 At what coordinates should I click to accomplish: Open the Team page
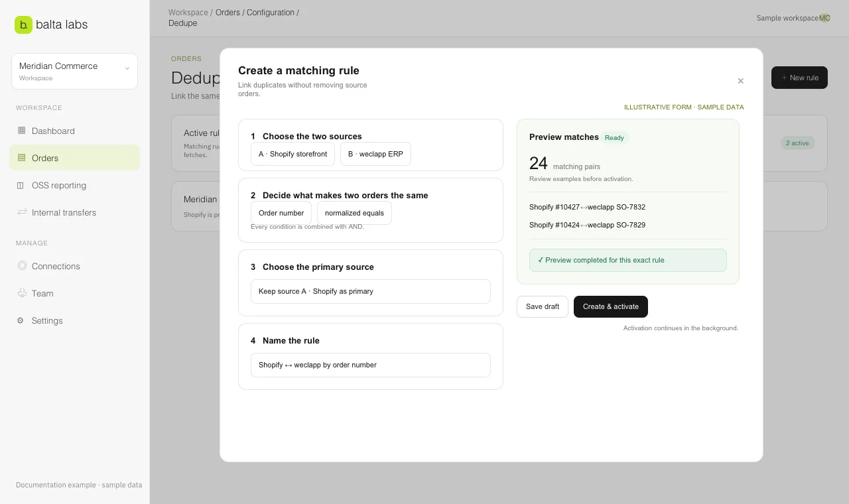pyautogui.click(x=74, y=293)
